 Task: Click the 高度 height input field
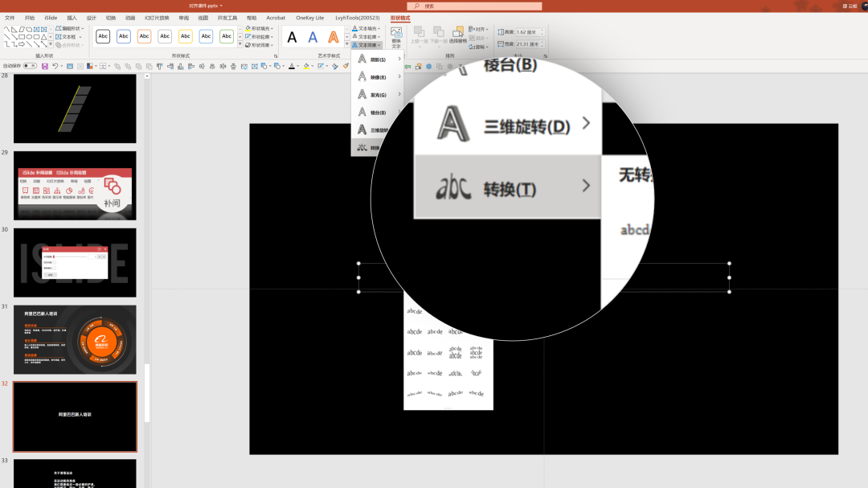point(527,32)
